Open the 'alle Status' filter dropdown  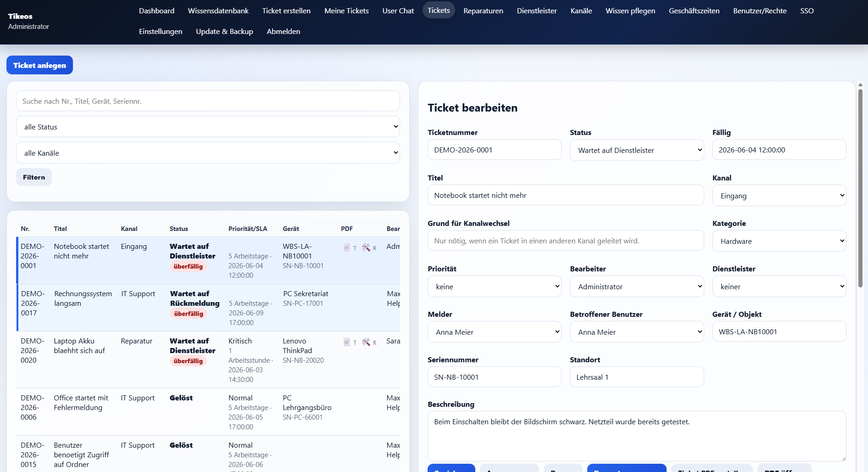click(x=208, y=127)
